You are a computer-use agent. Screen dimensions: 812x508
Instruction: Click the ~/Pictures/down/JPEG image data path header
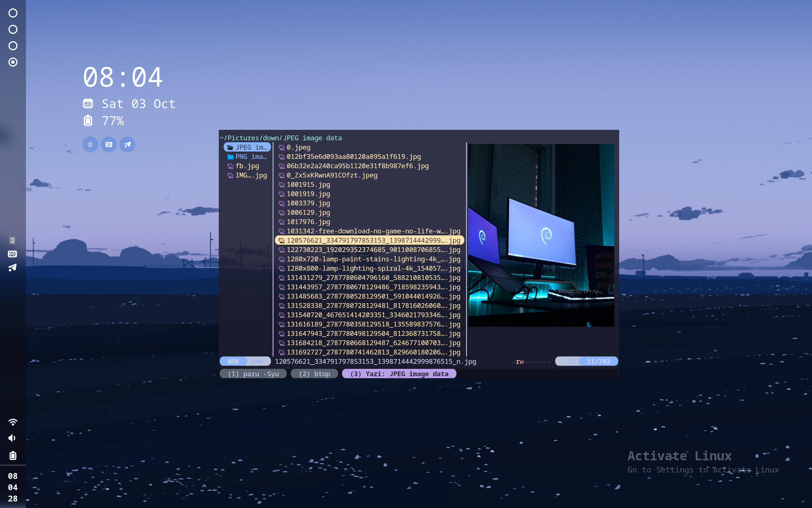(281, 138)
